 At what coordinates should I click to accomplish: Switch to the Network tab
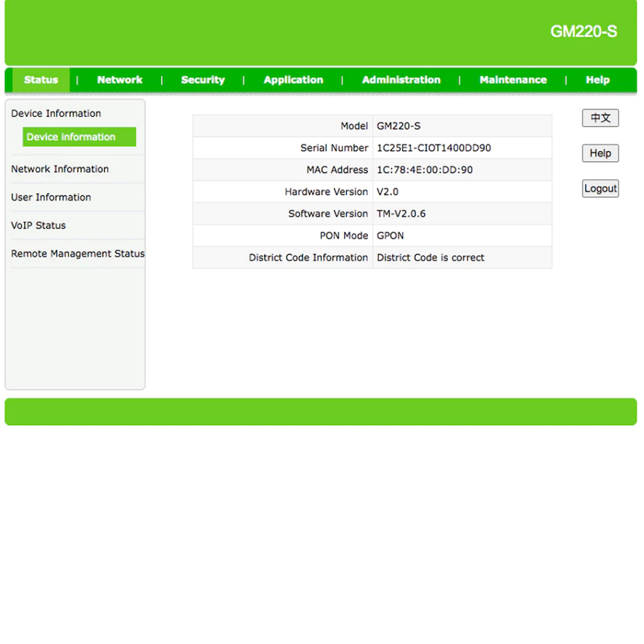[x=119, y=80]
